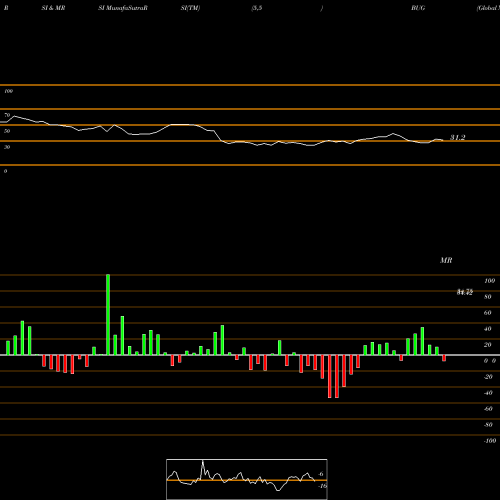
Task: Click the 40 label on the MR axis
Action: [x=488, y=329]
